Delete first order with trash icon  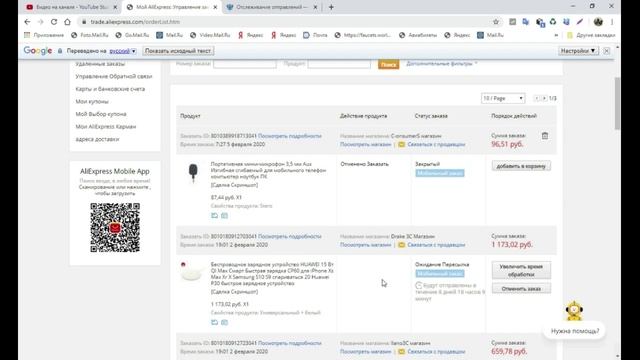click(545, 136)
